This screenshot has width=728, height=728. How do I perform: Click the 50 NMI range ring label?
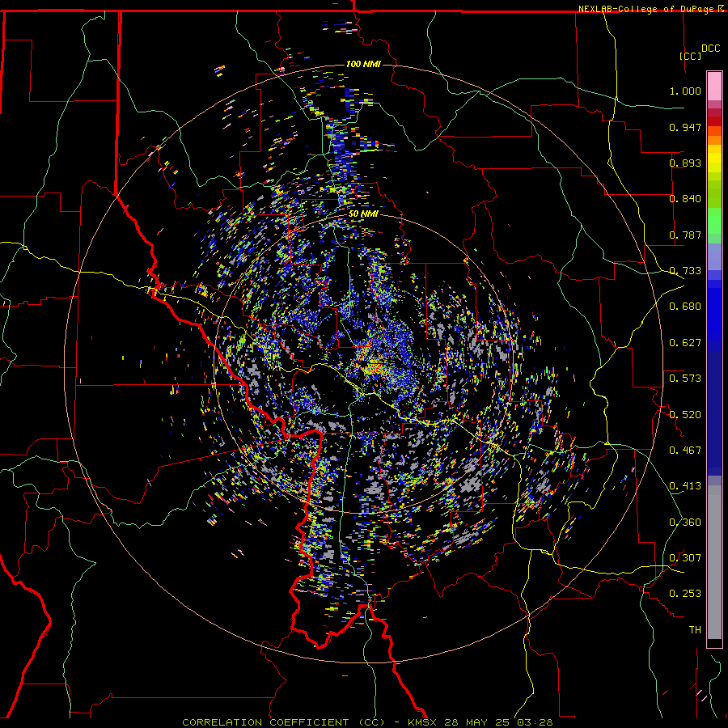pos(363,214)
